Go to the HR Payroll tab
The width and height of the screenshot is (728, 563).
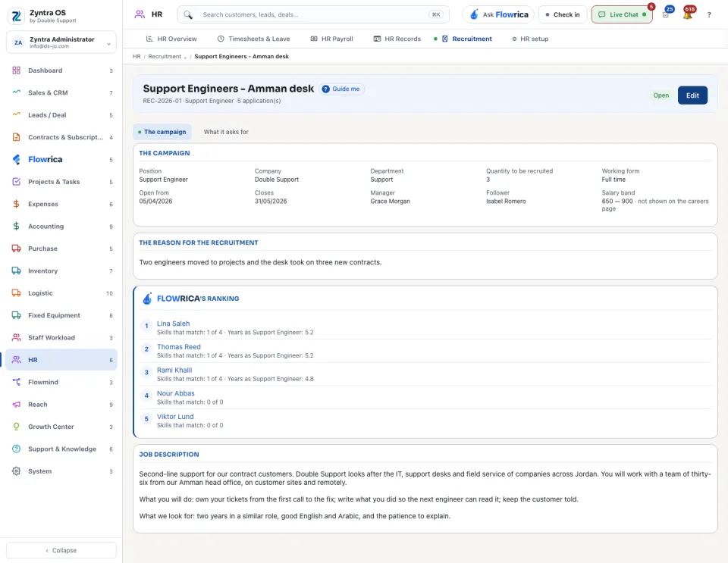pos(331,39)
